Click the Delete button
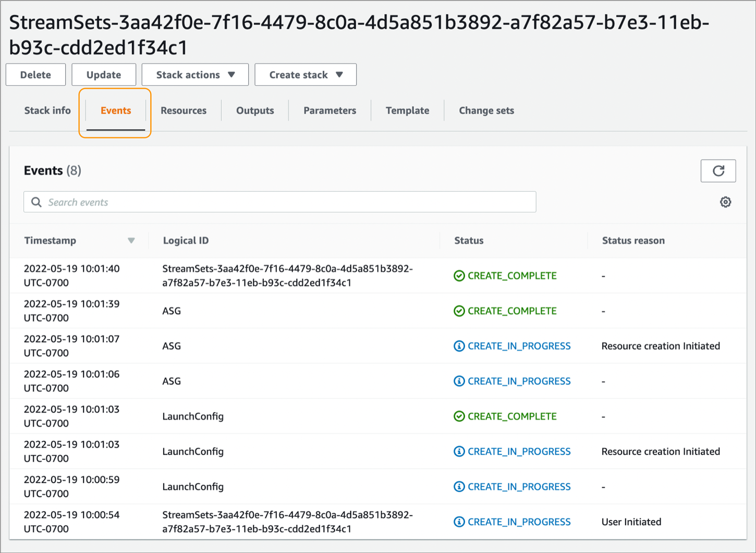Viewport: 756px width, 553px height. coord(35,75)
